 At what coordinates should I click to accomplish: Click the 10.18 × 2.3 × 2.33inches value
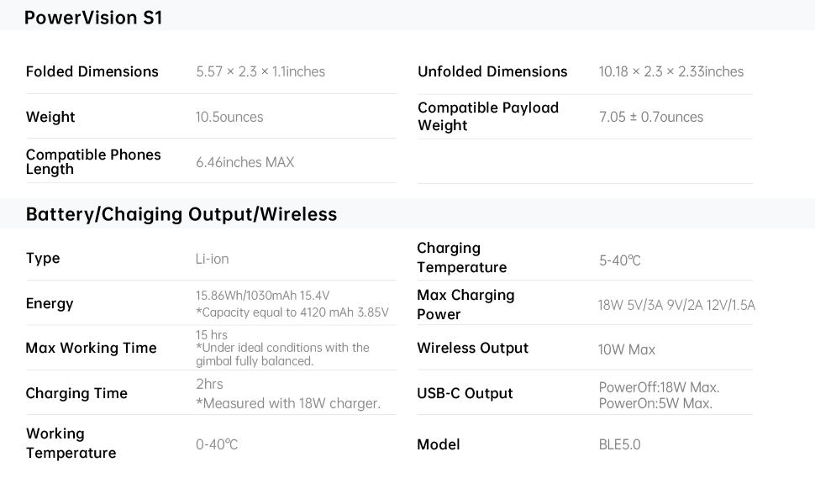[671, 71]
